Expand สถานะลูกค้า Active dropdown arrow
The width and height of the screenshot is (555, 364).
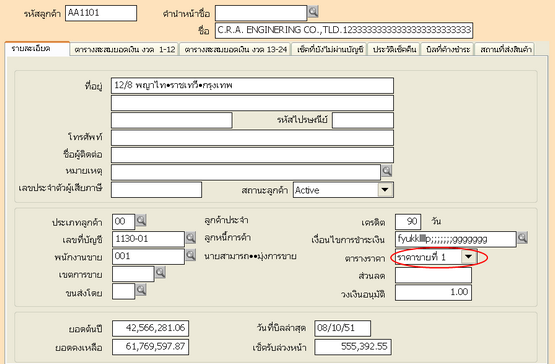(x=385, y=190)
